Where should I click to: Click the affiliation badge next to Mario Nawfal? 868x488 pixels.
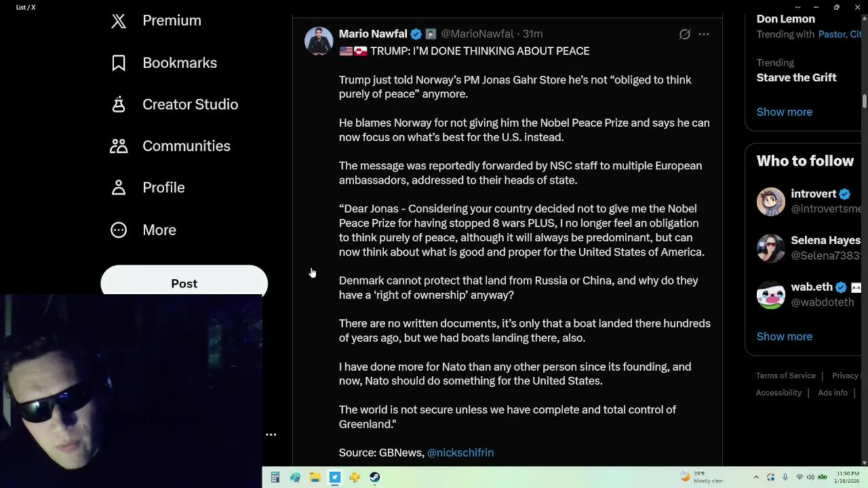click(431, 34)
